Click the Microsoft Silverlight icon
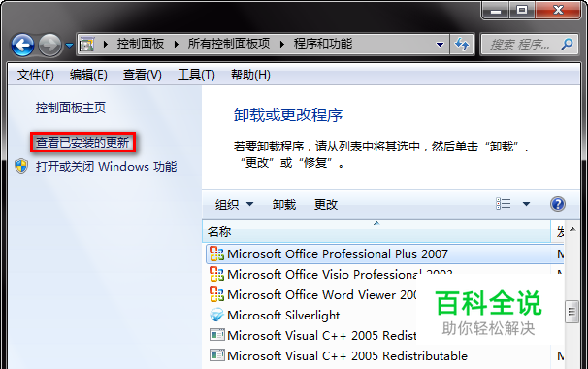This screenshot has height=369, width=588. (216, 315)
